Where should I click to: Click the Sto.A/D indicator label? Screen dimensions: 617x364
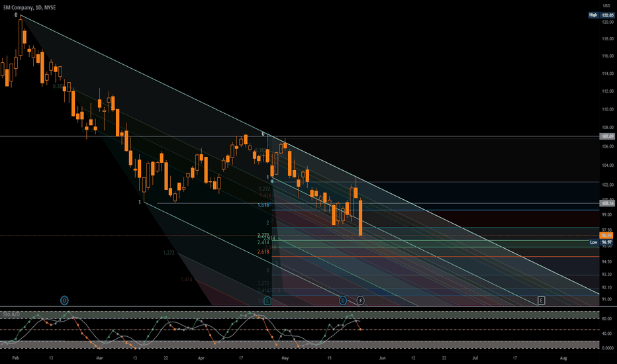(x=11, y=314)
